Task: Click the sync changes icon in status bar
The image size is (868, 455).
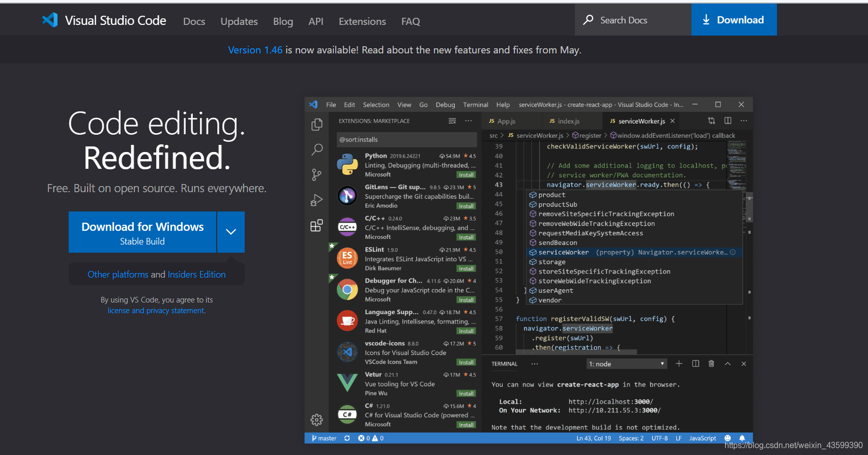Action: pos(347,438)
